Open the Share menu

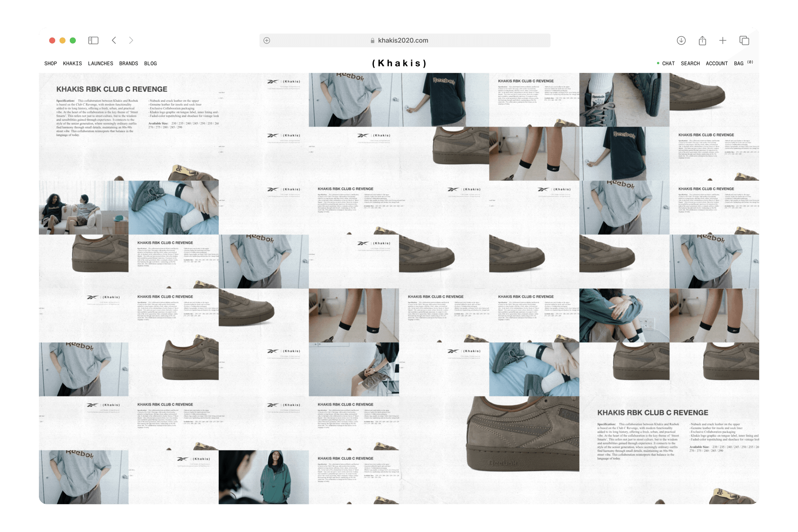(x=702, y=40)
